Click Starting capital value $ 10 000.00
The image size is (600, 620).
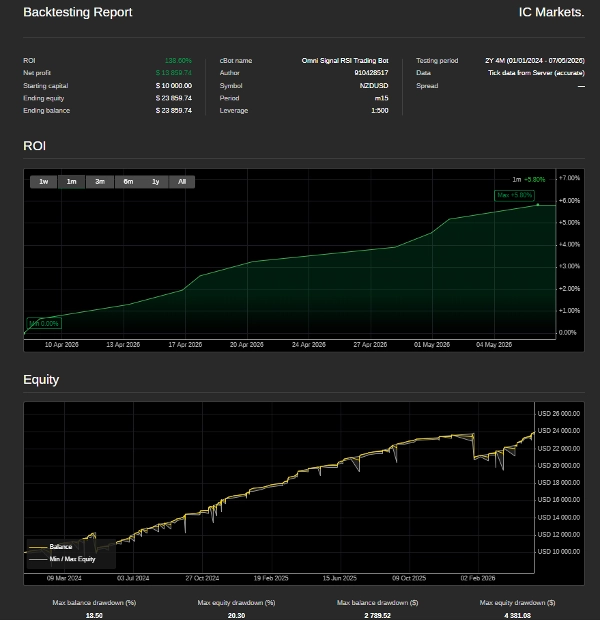pos(174,86)
